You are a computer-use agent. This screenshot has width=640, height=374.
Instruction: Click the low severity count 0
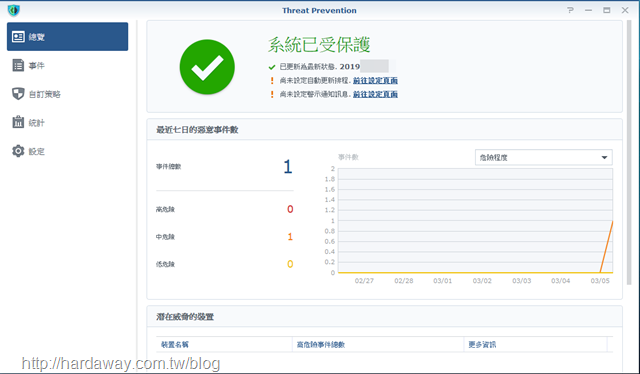[290, 264]
